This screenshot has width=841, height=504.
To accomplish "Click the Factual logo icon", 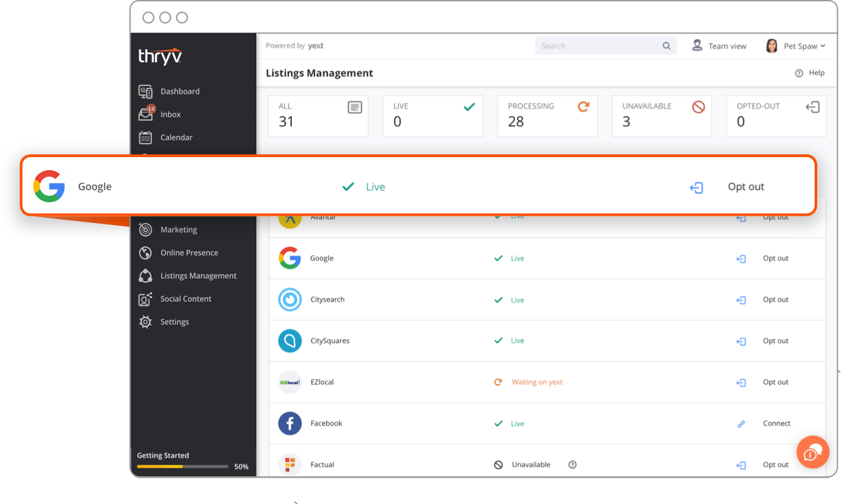I will pyautogui.click(x=290, y=464).
